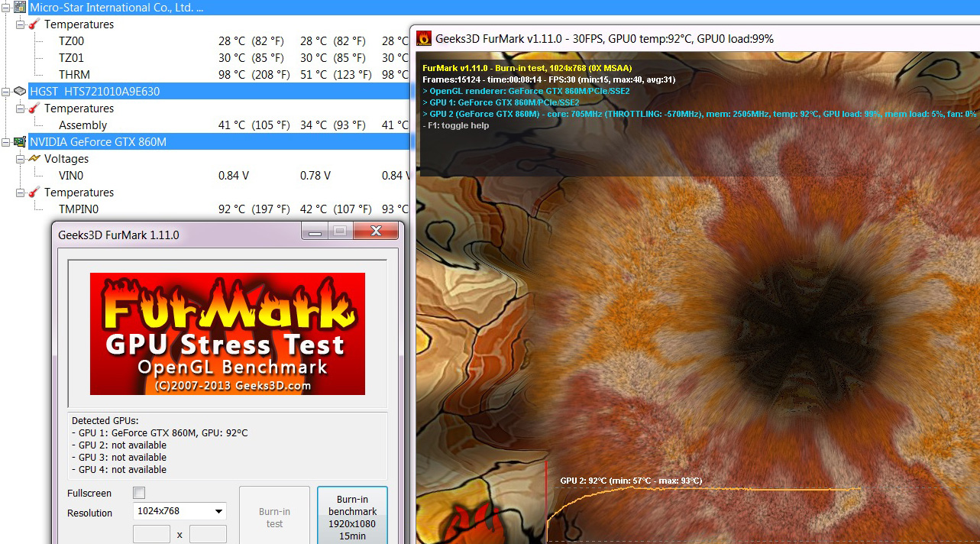The width and height of the screenshot is (980, 544).
Task: Click the Frames:15124 stats overlay line
Action: click(x=548, y=79)
